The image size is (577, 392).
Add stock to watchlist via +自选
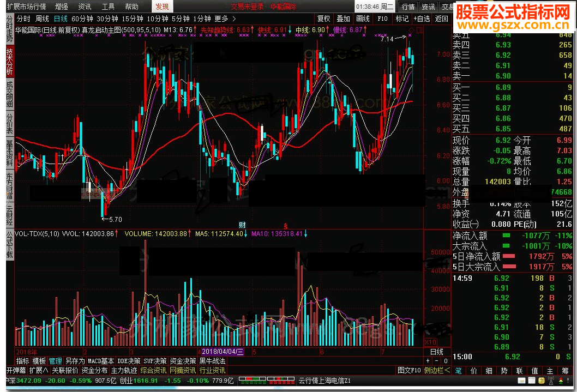(x=422, y=19)
